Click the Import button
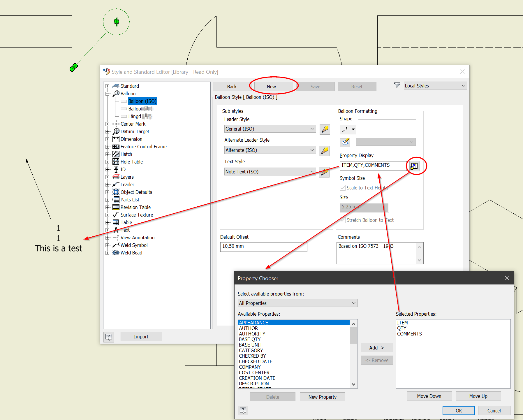 coord(141,336)
